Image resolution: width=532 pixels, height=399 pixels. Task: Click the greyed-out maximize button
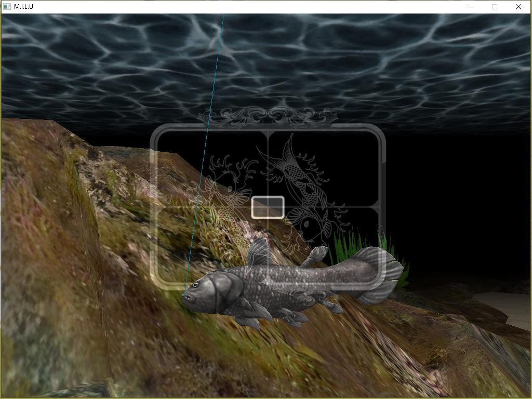(x=495, y=7)
